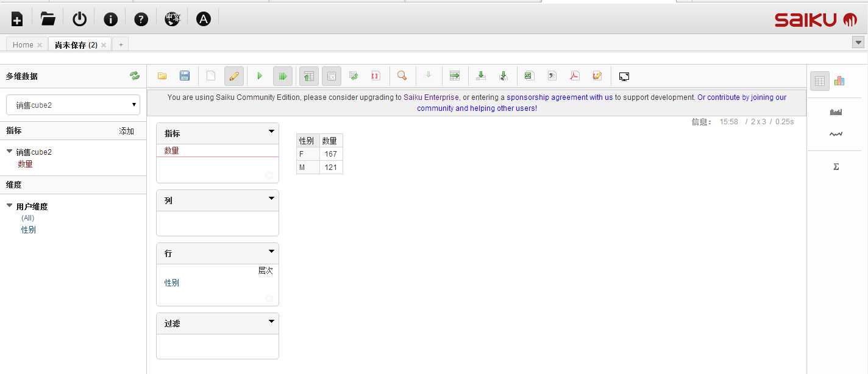
Task: Click the magnifier zoom icon in toolbar
Action: [402, 76]
